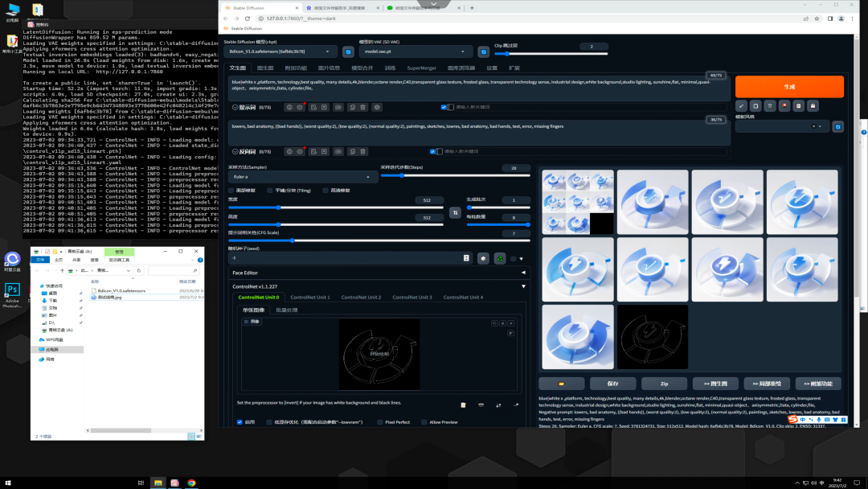Select ControlNet Unit 1 tab

pyautogui.click(x=310, y=298)
